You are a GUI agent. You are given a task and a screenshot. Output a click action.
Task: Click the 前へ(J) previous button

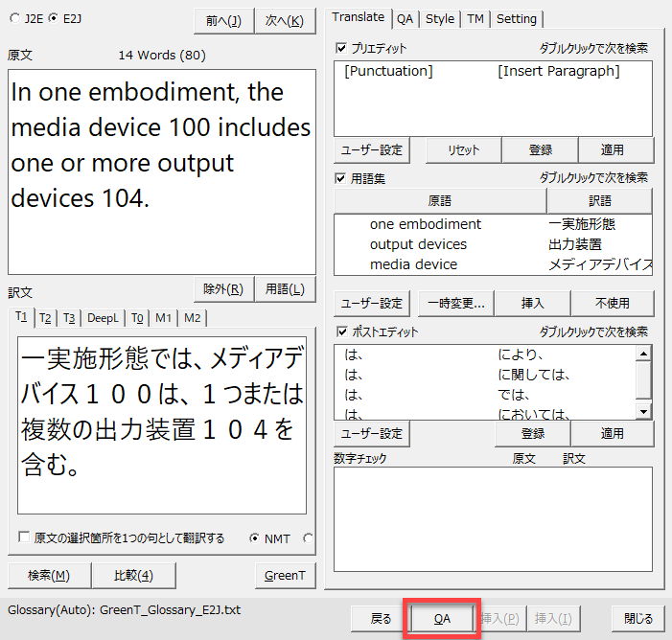(x=223, y=20)
